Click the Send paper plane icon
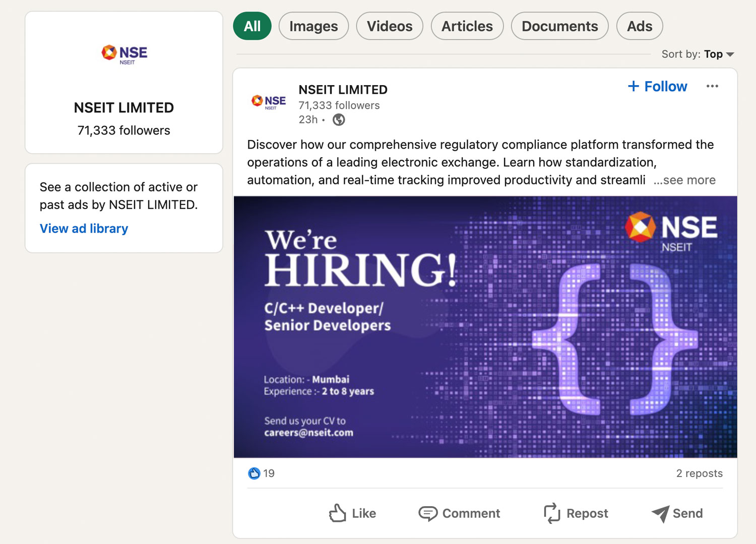 tap(660, 514)
